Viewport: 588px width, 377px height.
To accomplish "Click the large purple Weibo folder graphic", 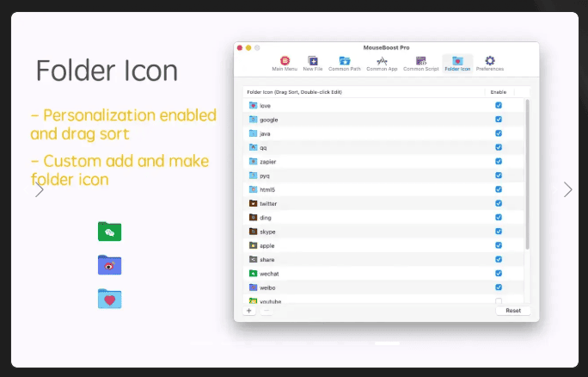I will tap(109, 265).
